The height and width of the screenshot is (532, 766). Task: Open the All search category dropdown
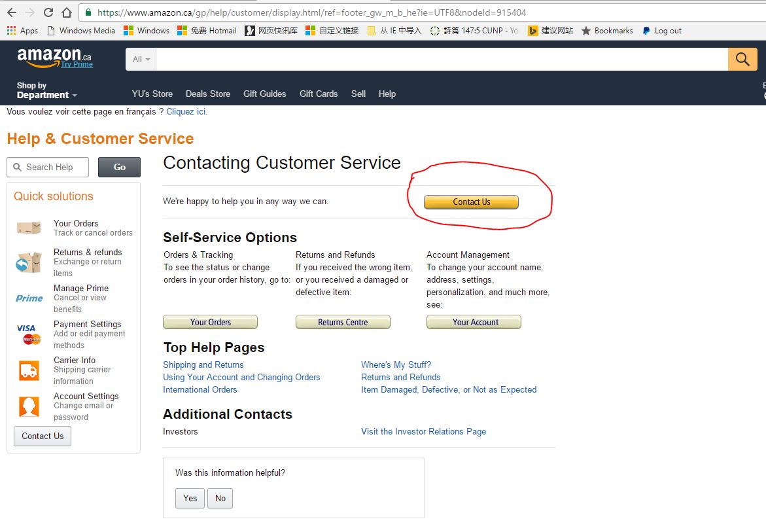coord(141,59)
